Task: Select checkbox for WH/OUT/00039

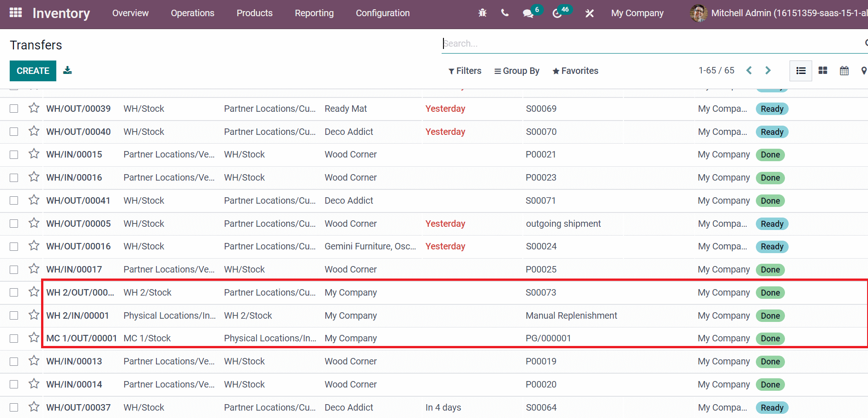Action: tap(14, 109)
